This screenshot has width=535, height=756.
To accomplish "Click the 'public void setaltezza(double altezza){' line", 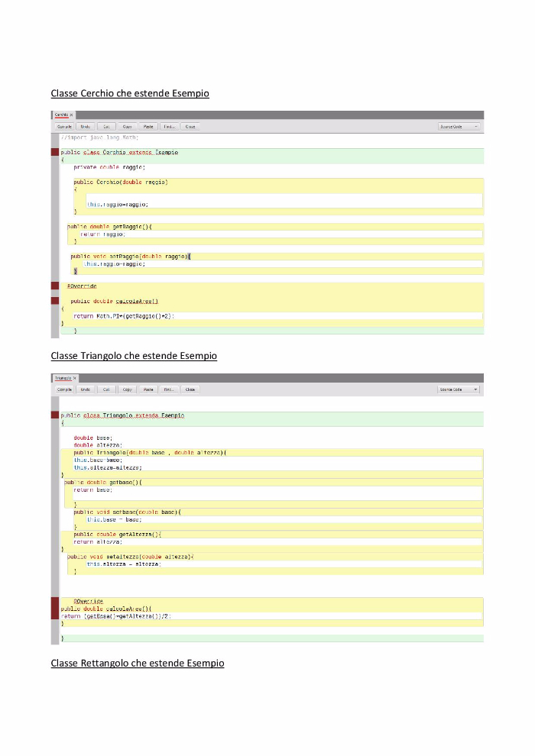I will tap(131, 557).
